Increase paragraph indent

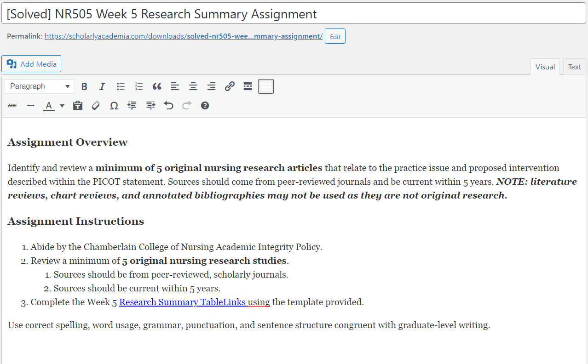(x=150, y=106)
